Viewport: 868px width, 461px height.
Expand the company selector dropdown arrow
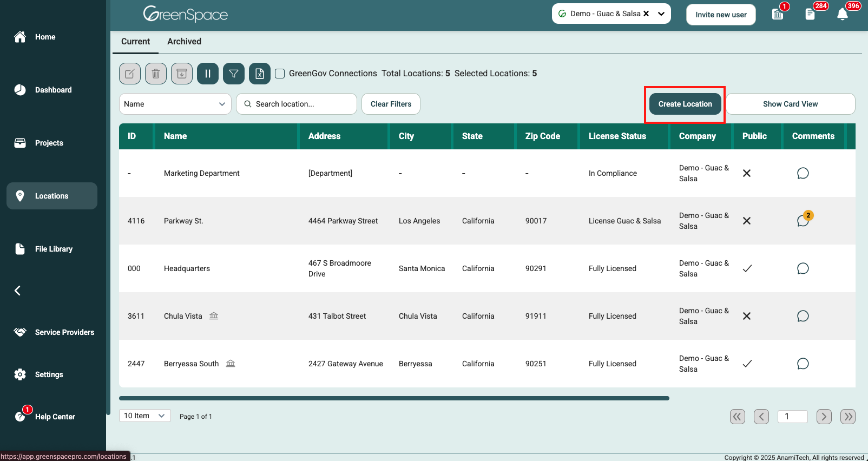[661, 14]
